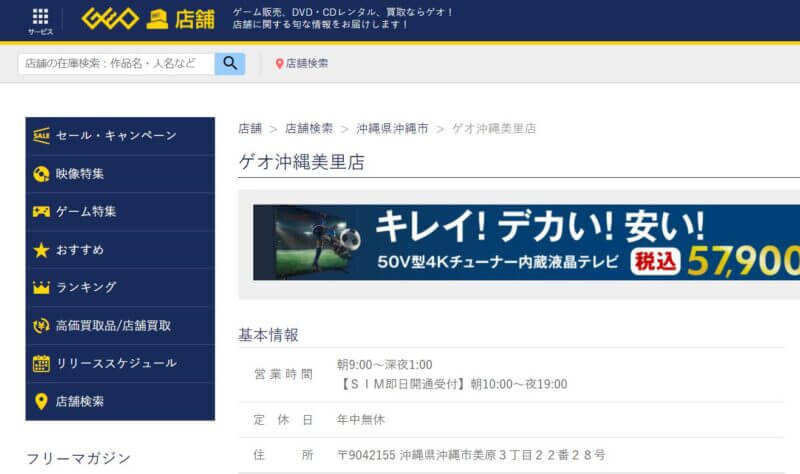The height and width of the screenshot is (474, 800).
Task: Click the red pin store search icon
Action: 279,64
